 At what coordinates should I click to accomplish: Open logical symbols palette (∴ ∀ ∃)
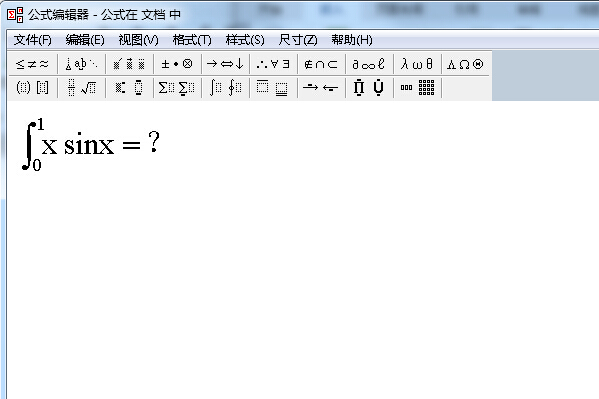point(274,64)
